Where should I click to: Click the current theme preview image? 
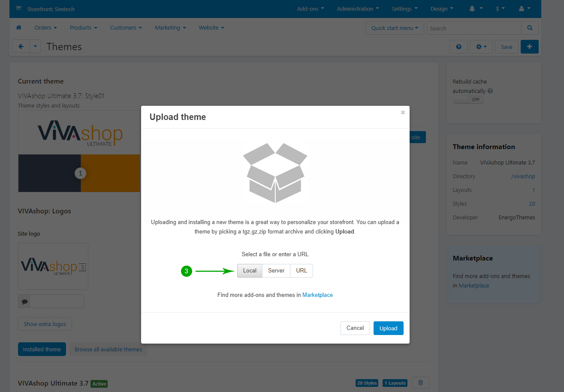pos(79,151)
